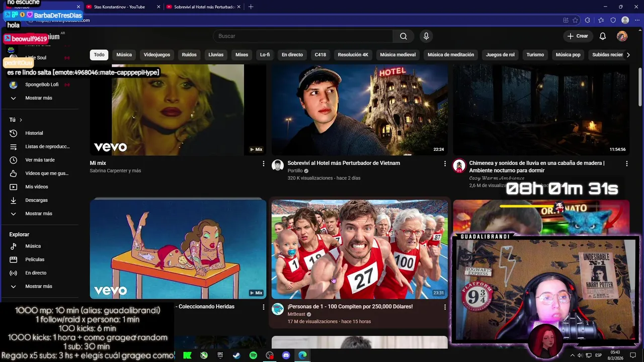This screenshot has width=644, height=362.
Task: Play the Vietnam hotel video thumbnail
Action: tap(359, 110)
